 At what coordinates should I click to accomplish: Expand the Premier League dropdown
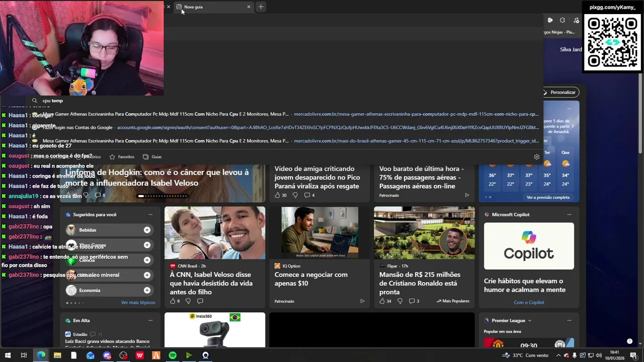click(529, 320)
